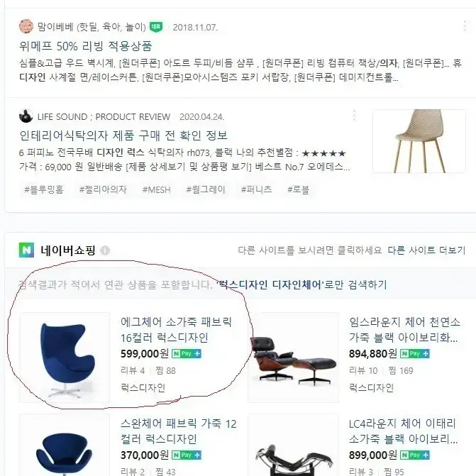Open the Eames lounge chair product thumbnail
Image resolution: width=476 pixels, height=476 pixels.
293,358
